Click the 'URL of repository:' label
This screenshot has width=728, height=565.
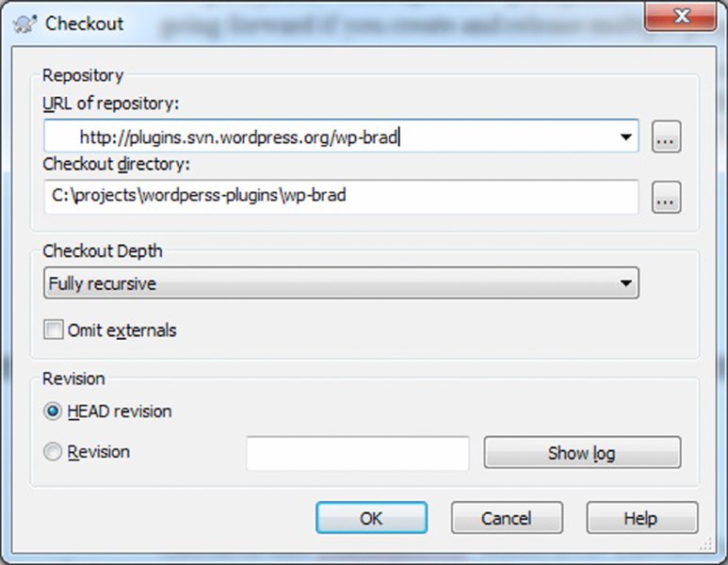[x=110, y=104]
